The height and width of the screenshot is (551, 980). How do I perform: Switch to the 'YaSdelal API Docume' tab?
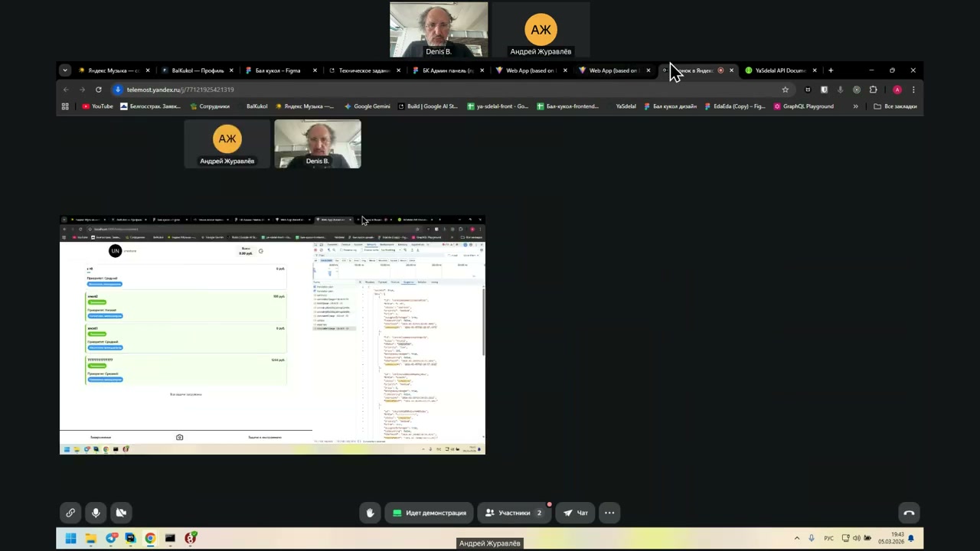point(779,70)
